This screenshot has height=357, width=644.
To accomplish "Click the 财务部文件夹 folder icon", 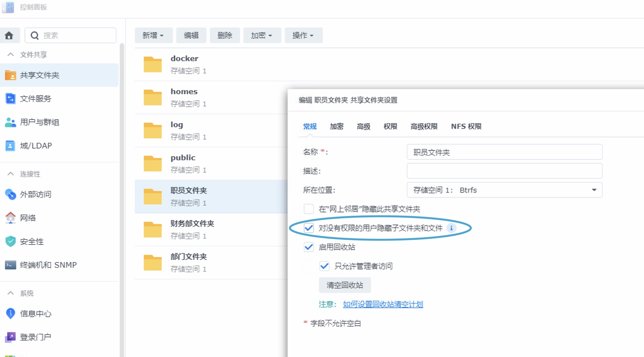I will 153,230.
